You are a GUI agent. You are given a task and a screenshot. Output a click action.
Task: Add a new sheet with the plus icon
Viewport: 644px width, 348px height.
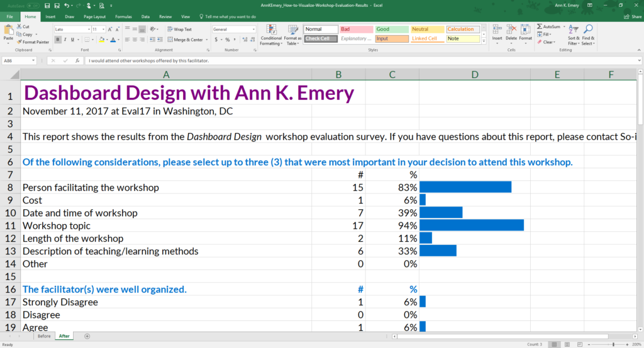[87, 336]
